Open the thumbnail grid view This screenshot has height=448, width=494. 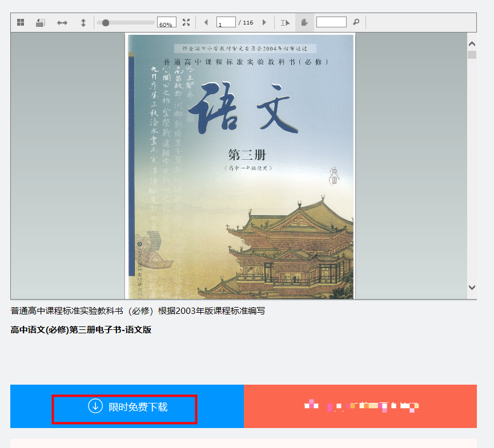[21, 22]
